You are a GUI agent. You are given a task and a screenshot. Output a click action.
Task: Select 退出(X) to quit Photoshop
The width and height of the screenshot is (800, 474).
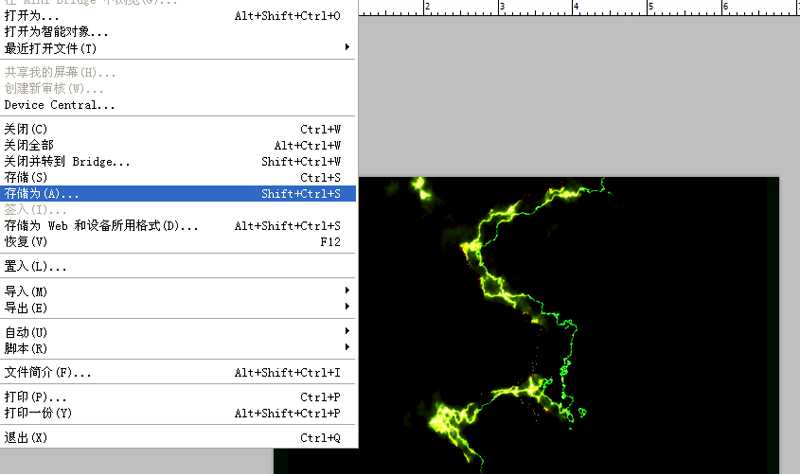26,438
